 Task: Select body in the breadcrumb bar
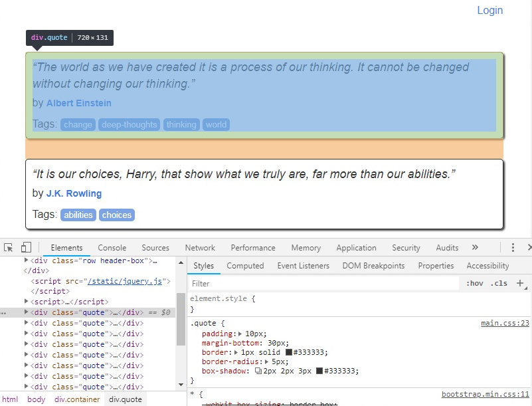37,399
